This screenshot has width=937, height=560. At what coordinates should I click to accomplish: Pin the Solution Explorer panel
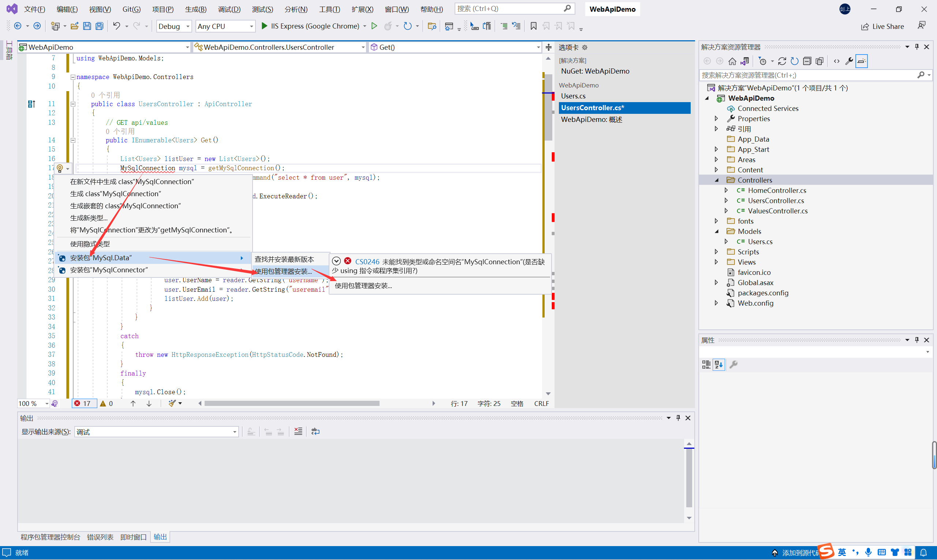pyautogui.click(x=917, y=47)
